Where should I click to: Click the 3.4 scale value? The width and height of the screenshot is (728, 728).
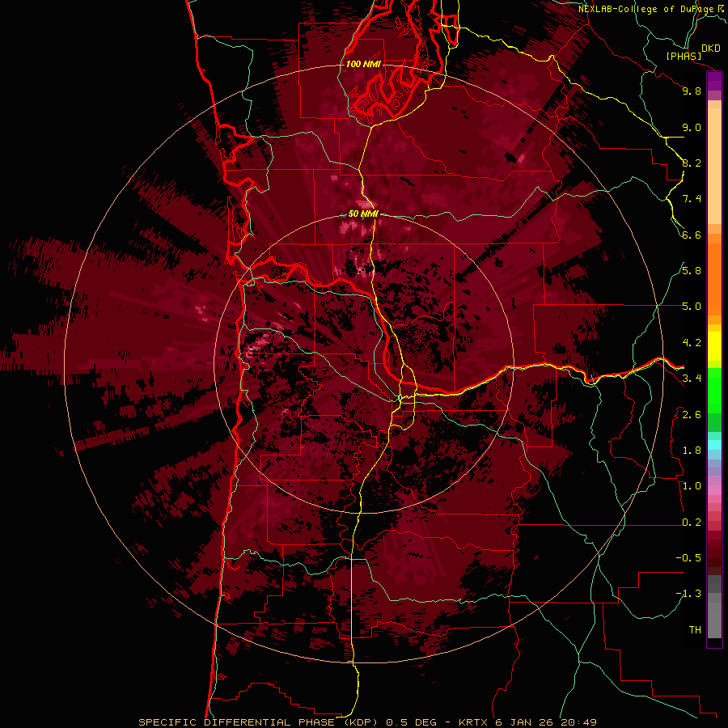pyautogui.click(x=692, y=379)
